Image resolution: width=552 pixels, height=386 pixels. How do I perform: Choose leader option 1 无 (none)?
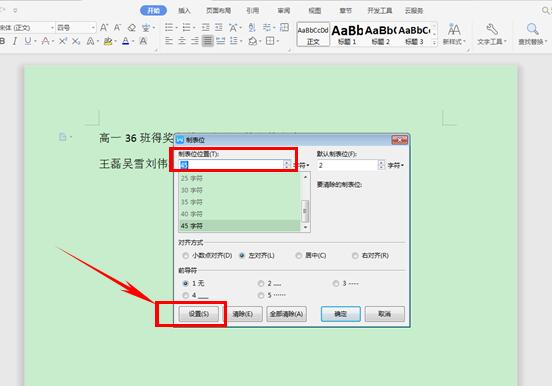[186, 283]
